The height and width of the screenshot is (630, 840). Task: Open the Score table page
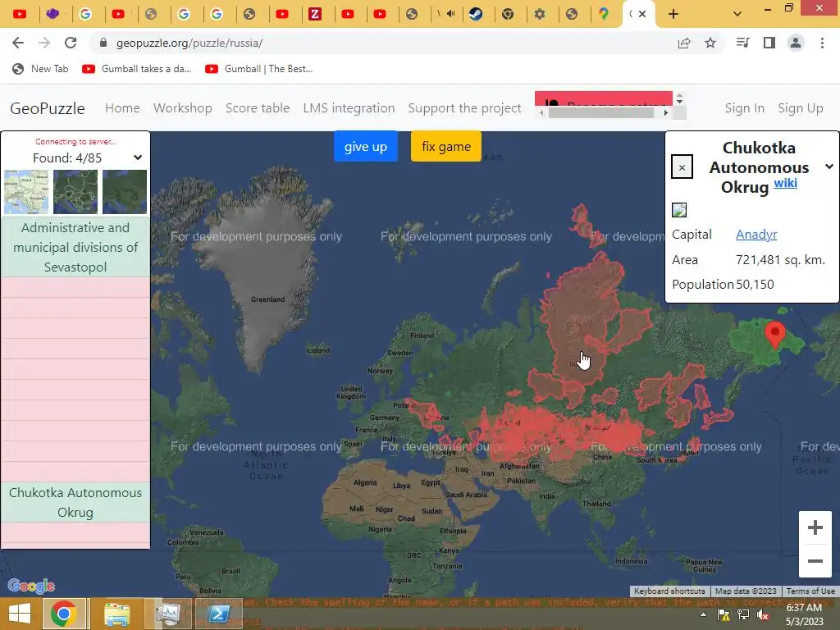257,107
